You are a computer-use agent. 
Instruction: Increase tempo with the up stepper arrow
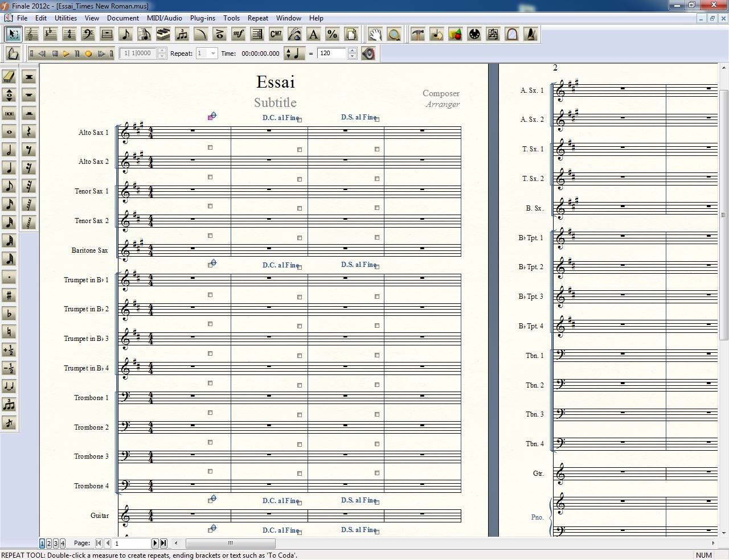(x=352, y=51)
